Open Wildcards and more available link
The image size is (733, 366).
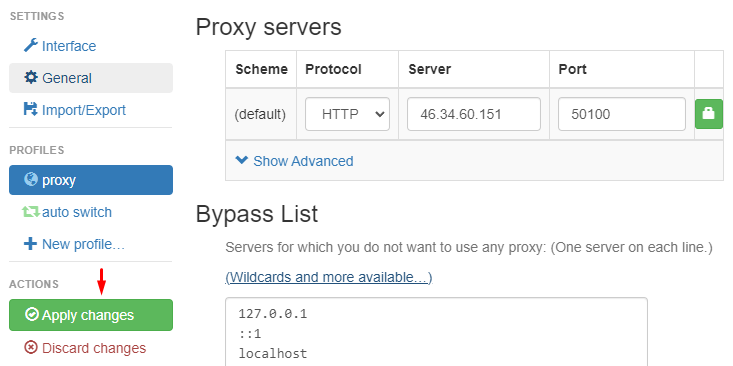329,277
